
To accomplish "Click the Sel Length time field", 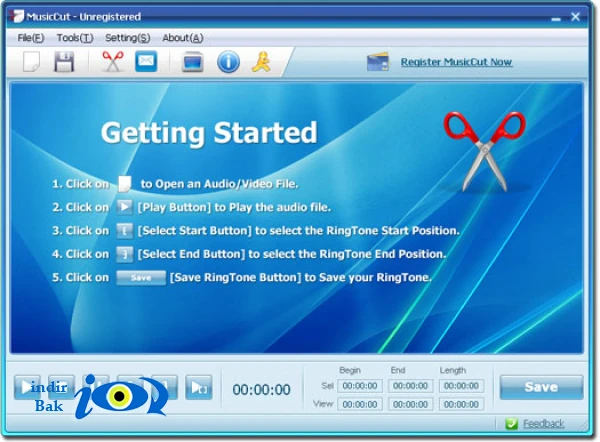I will coord(461,386).
